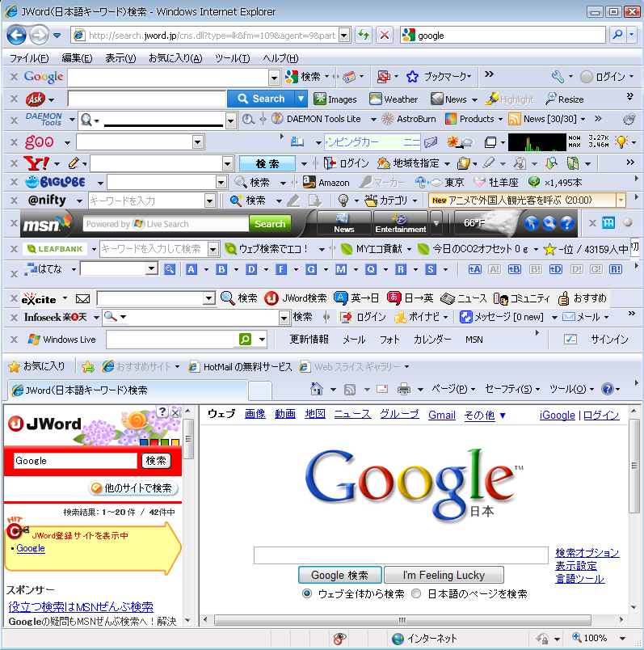Hide the Ask toolbar with its X
The height and width of the screenshot is (650, 644).
(14, 99)
